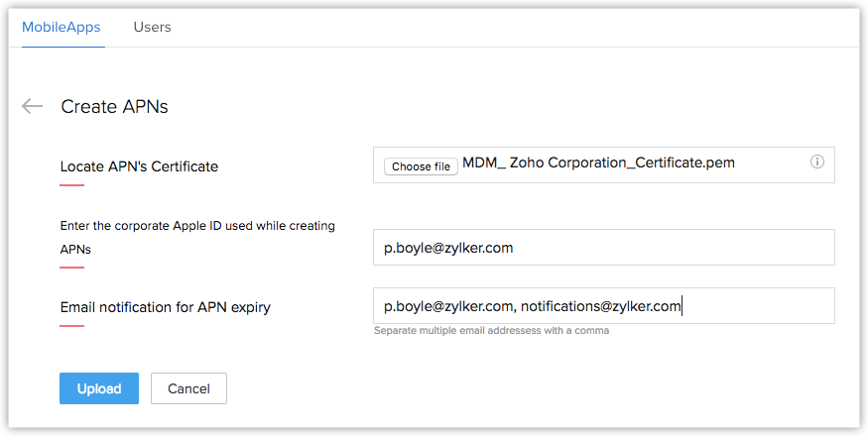Switch to the MobileApps tab
This screenshot has width=868, height=436.
click(x=62, y=28)
